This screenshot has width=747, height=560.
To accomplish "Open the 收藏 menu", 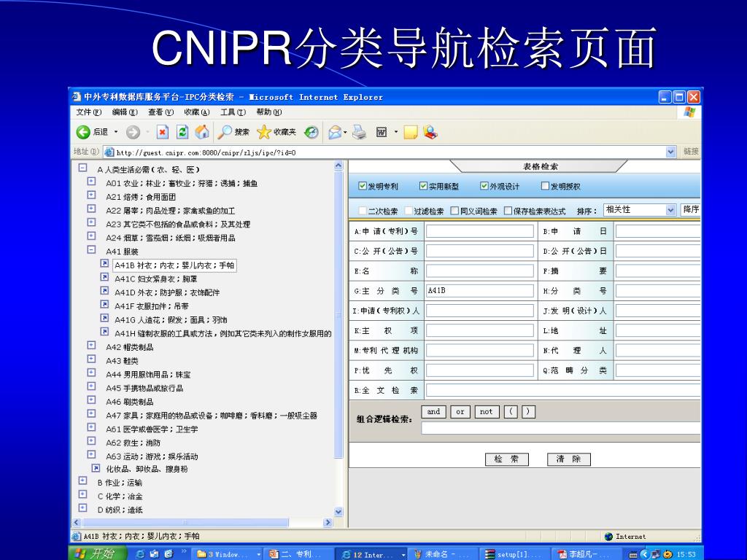I will [x=197, y=112].
